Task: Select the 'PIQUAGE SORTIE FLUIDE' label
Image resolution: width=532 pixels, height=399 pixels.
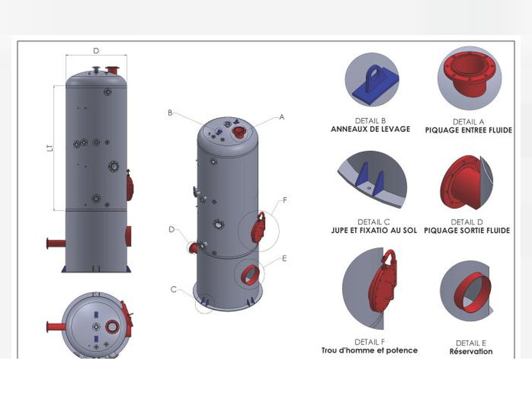Action: click(467, 230)
